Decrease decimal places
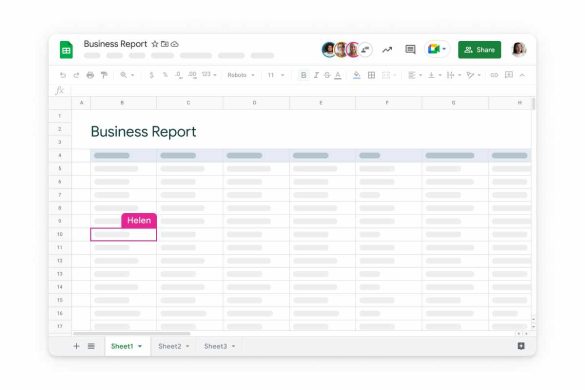 [179, 75]
